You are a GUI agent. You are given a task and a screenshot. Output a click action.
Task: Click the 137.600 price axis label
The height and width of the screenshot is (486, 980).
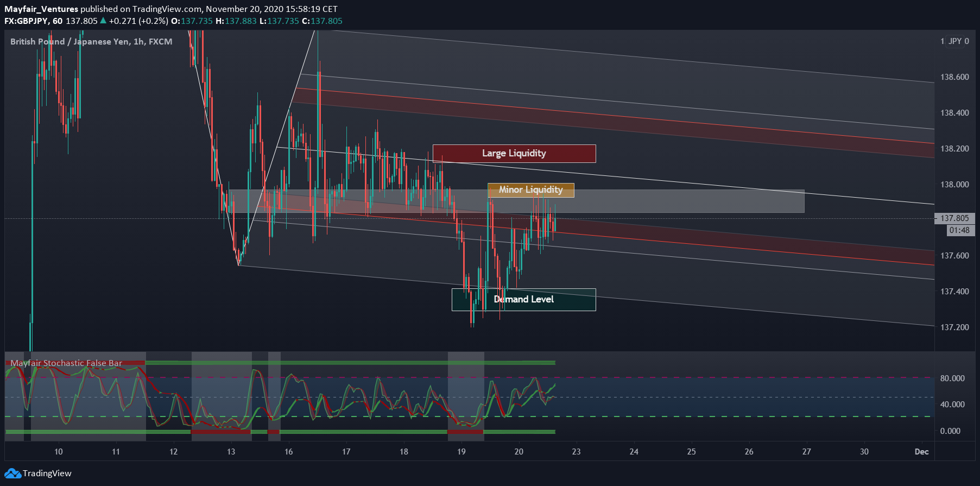click(x=954, y=256)
